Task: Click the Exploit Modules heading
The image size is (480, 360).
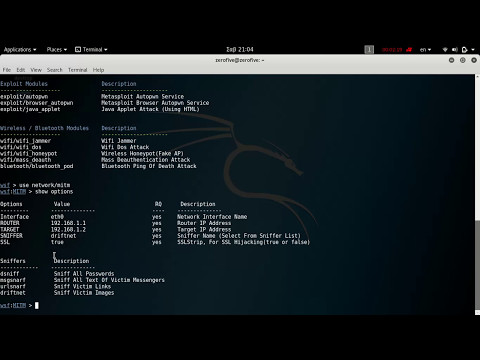Action: point(24,84)
